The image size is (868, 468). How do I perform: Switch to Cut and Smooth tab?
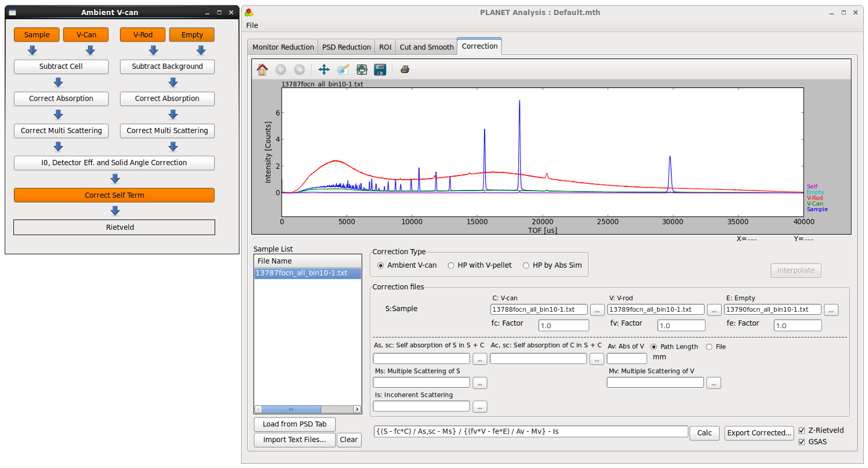[x=426, y=47]
